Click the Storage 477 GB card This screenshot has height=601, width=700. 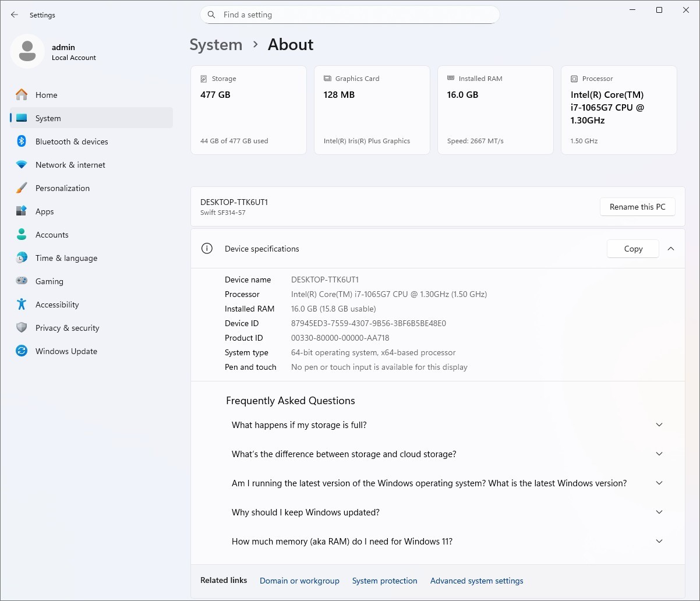point(249,110)
